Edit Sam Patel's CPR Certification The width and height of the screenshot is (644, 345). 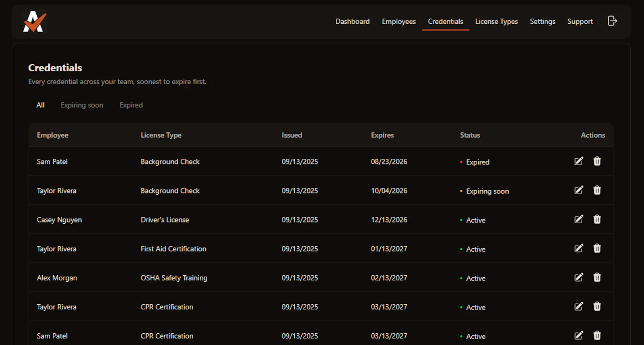click(578, 335)
